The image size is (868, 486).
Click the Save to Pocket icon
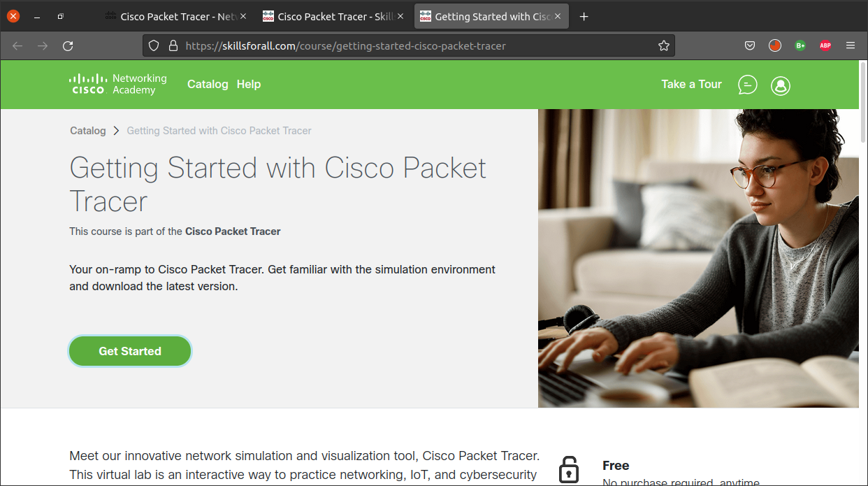click(750, 45)
